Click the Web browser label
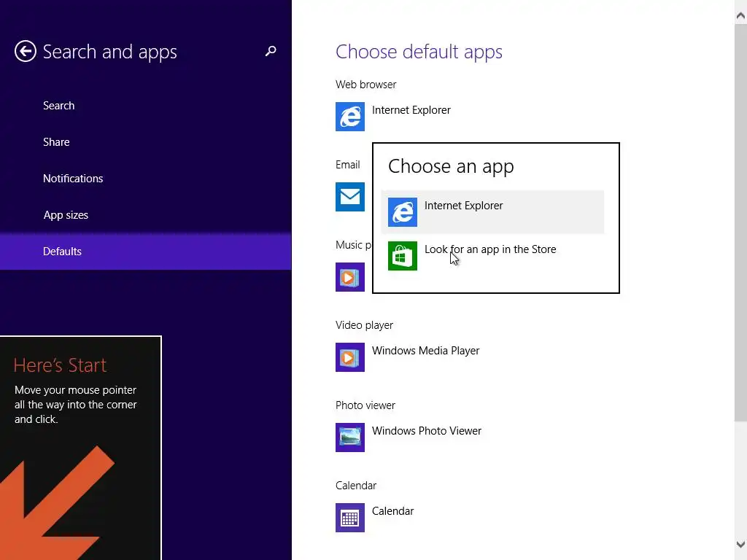Screen dimensions: 747x560 pos(366,85)
